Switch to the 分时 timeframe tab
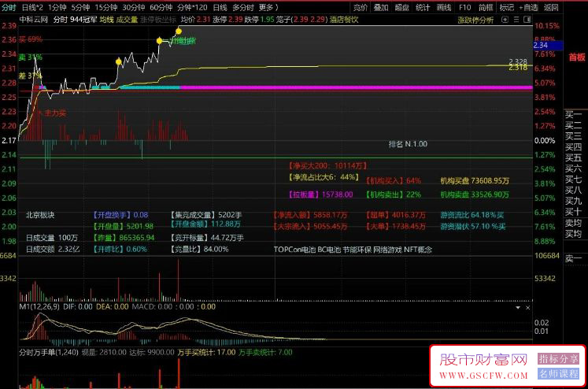 coord(9,8)
